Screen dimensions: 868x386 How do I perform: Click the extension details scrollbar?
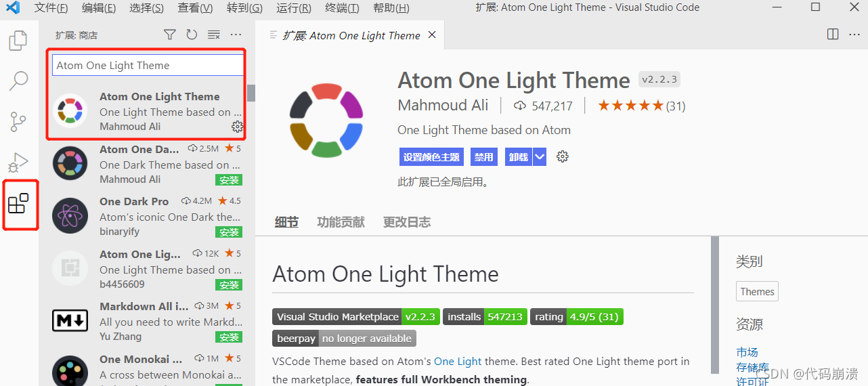click(715, 305)
